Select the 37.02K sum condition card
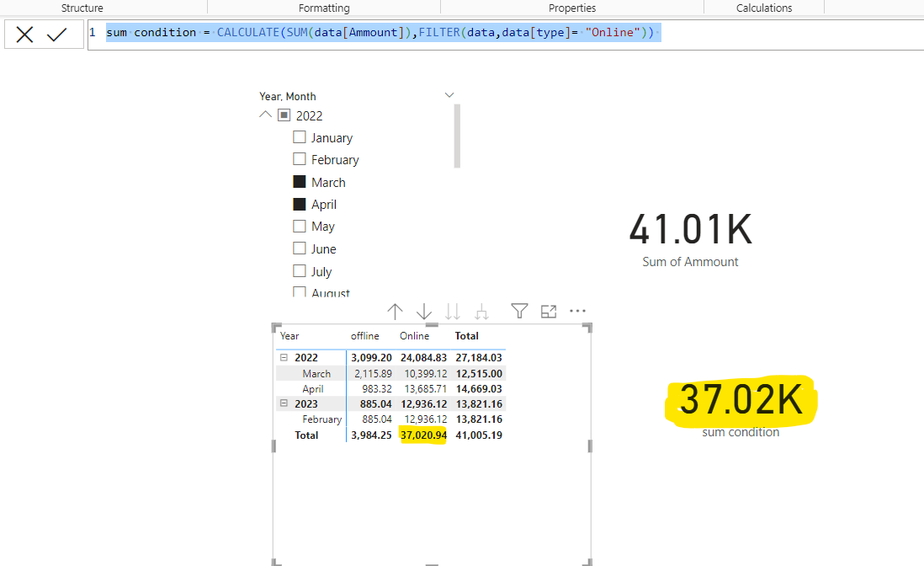The width and height of the screenshot is (924, 566). 741,408
